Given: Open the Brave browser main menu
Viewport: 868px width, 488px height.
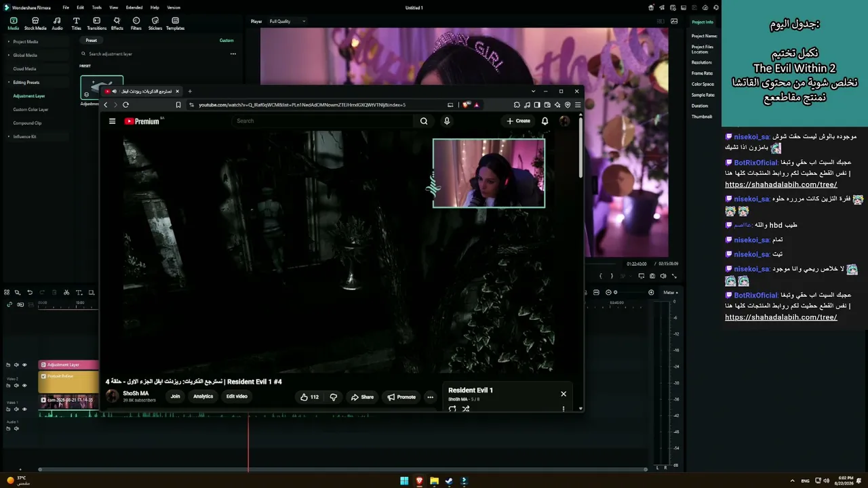Looking at the screenshot, I should tap(578, 105).
